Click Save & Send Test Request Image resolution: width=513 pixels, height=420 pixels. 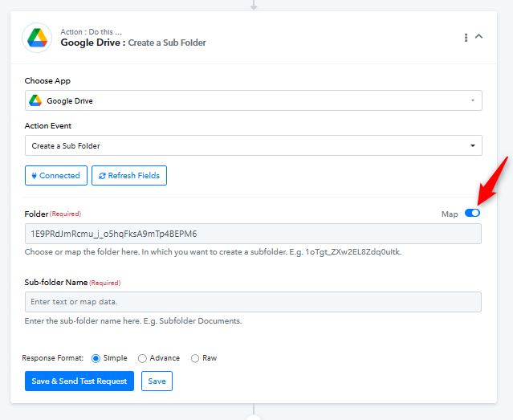79,381
